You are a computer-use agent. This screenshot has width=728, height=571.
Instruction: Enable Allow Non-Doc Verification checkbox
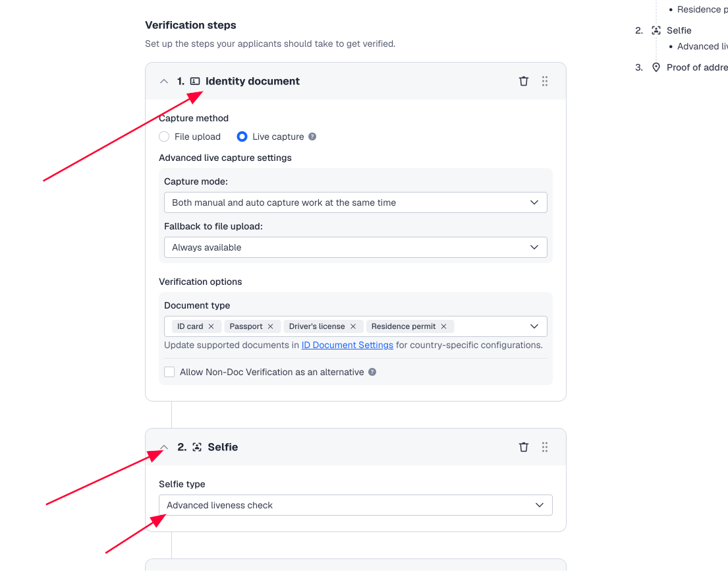169,372
